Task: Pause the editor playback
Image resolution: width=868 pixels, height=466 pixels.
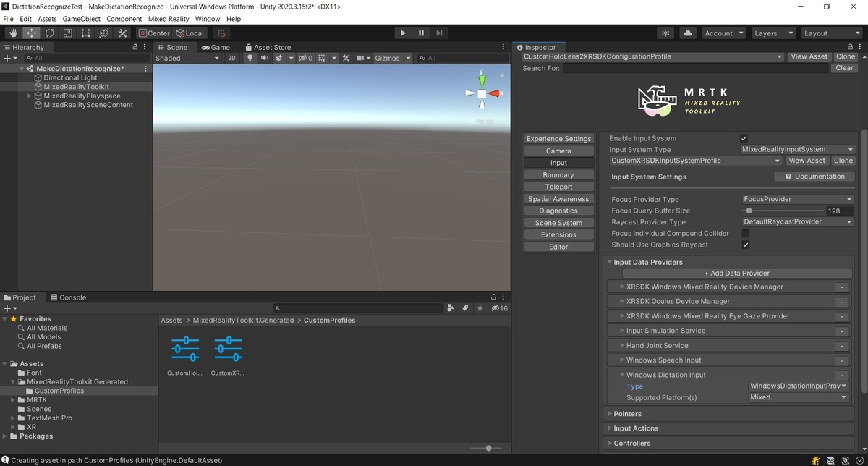Action: click(421, 33)
